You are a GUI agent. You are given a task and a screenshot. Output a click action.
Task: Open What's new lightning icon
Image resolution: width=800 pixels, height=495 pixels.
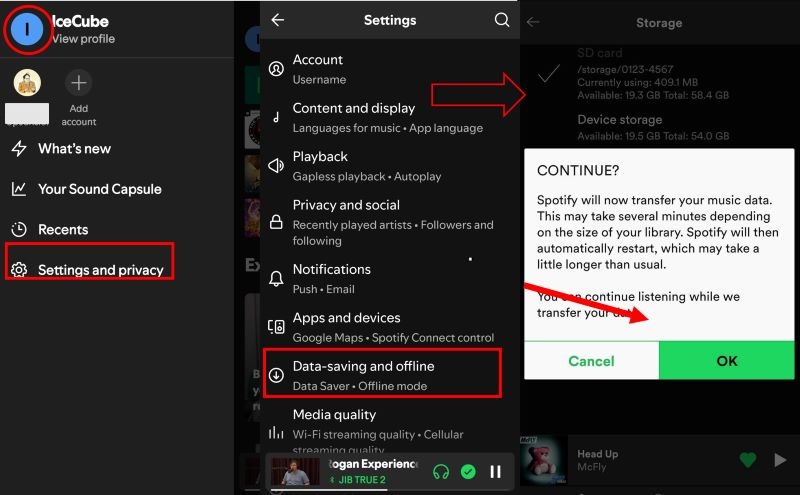[x=19, y=148]
